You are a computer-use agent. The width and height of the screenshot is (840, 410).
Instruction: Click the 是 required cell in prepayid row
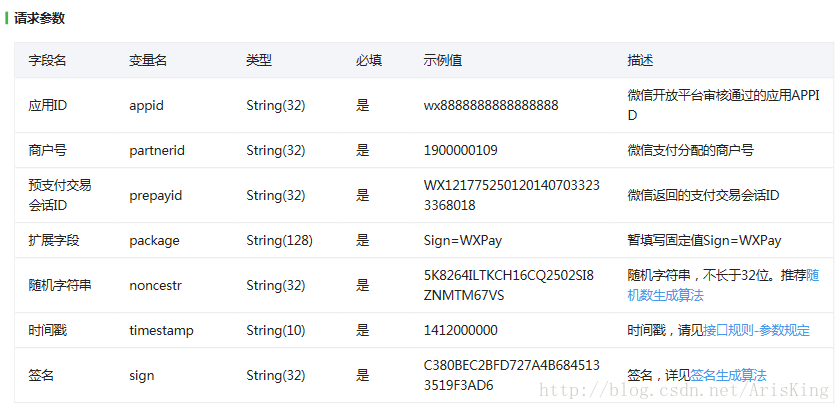click(363, 196)
